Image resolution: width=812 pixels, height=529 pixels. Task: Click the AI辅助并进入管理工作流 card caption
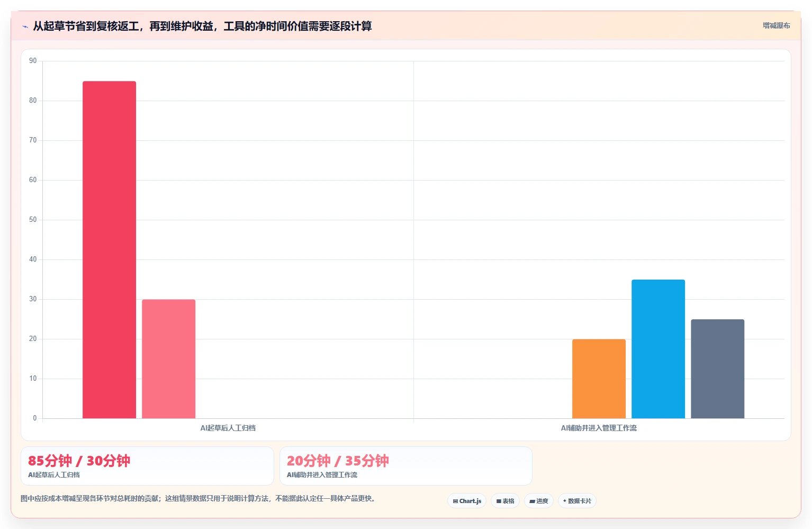tap(322, 475)
